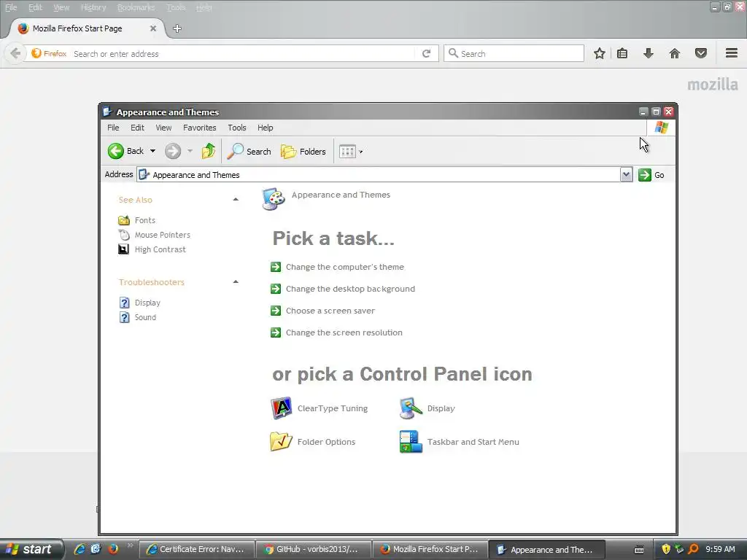747x560 pixels.
Task: Switch to GitHub vorbis2013 taskbar window
Action: click(x=313, y=549)
